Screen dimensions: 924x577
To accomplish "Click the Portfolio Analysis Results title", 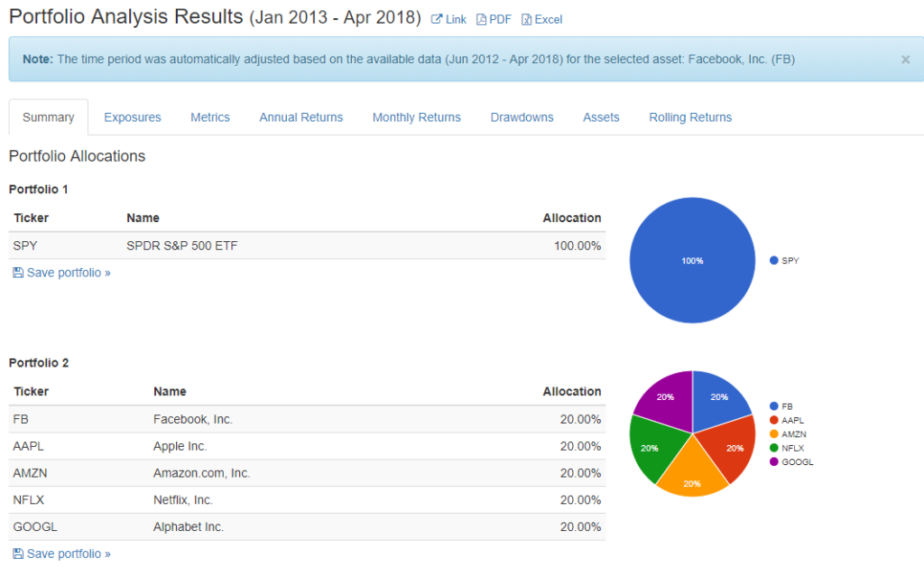I will [126, 16].
